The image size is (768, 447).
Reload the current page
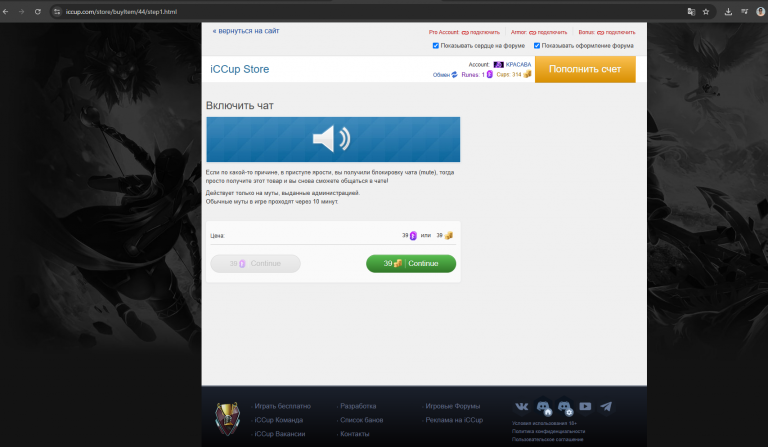[x=38, y=12]
